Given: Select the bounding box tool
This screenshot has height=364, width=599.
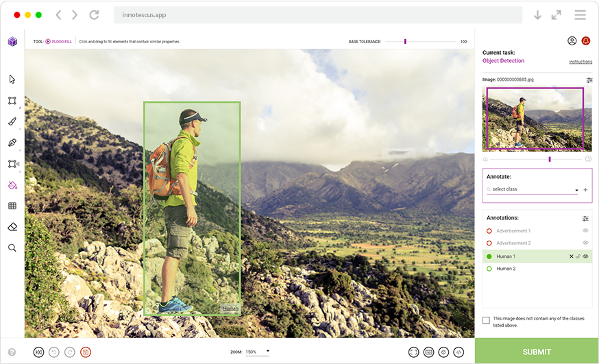Looking at the screenshot, I should (x=12, y=101).
